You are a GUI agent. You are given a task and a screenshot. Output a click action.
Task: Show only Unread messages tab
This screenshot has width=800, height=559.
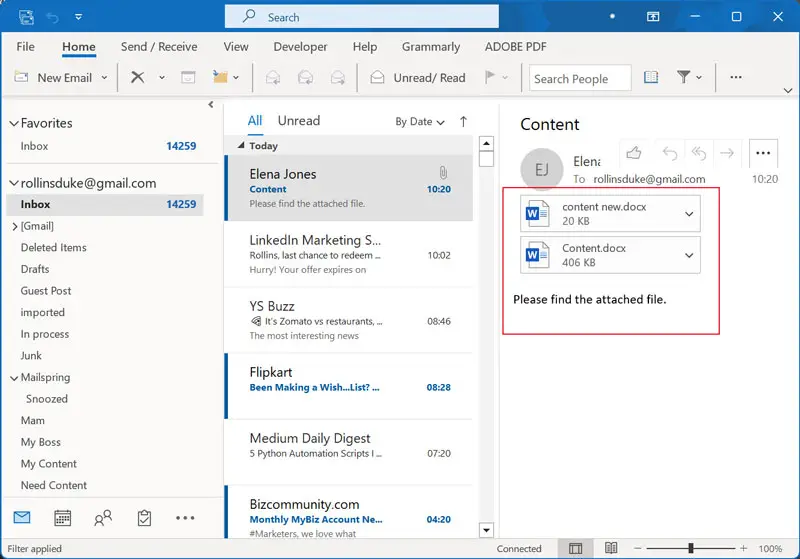[298, 121]
